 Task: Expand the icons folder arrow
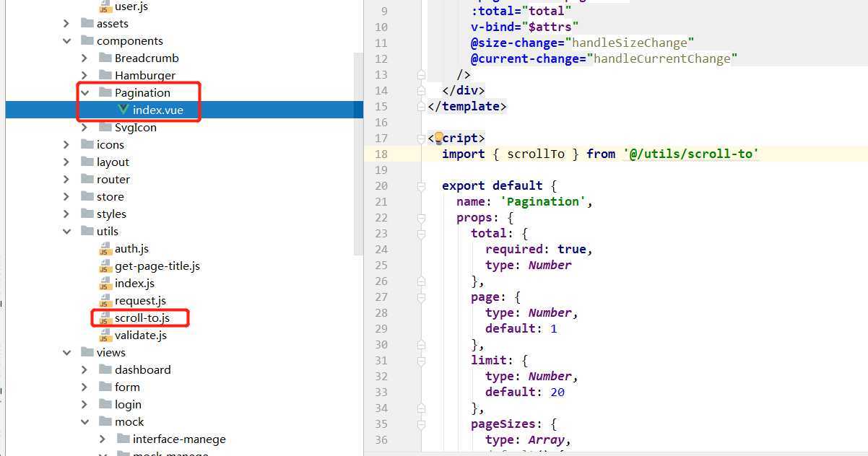[x=67, y=145]
